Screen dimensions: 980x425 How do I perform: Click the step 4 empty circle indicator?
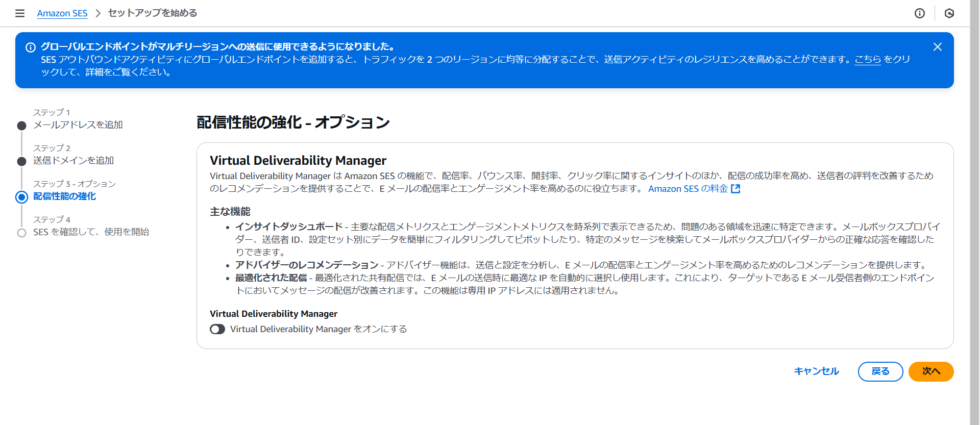[21, 233]
